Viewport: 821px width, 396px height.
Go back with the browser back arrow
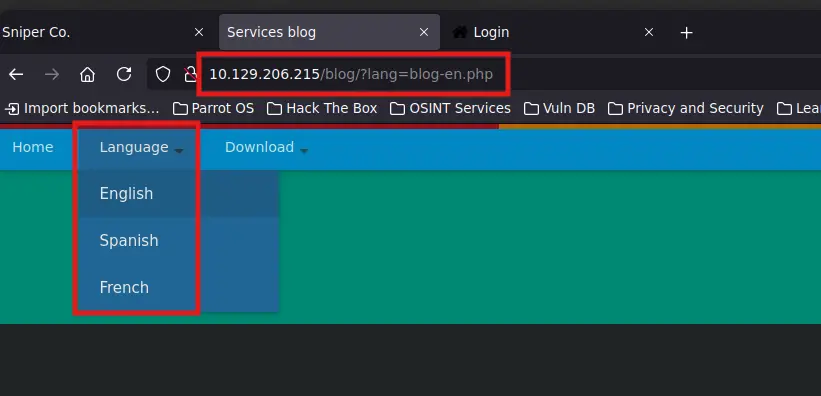[x=16, y=74]
